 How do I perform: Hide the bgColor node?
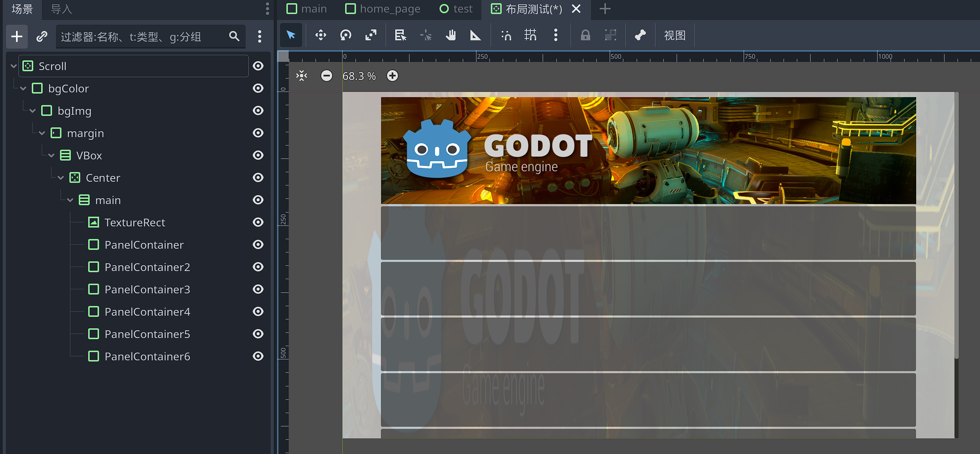(x=258, y=89)
